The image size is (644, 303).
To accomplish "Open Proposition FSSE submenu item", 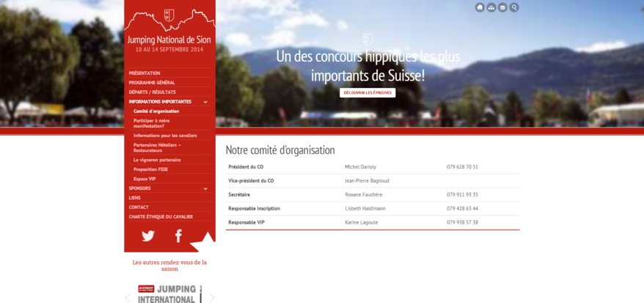I will [151, 169].
